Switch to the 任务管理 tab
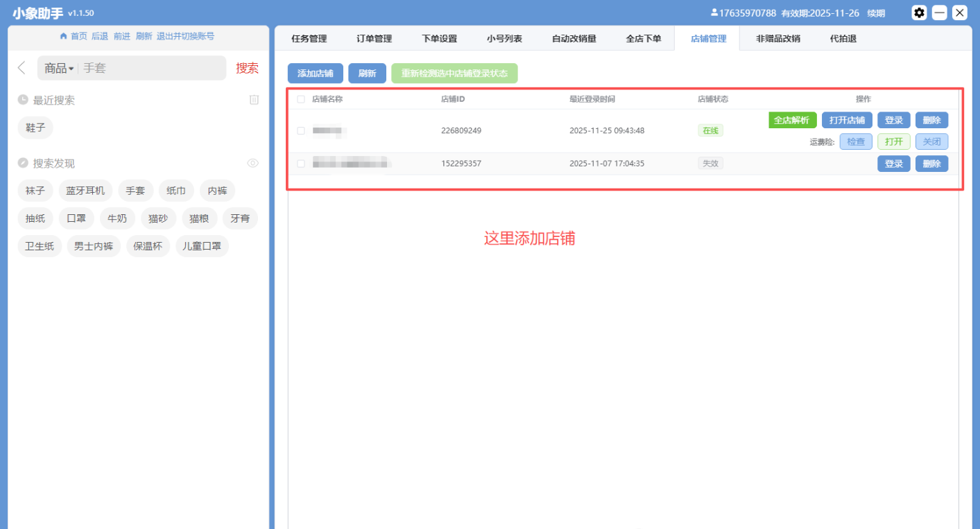 click(x=309, y=39)
